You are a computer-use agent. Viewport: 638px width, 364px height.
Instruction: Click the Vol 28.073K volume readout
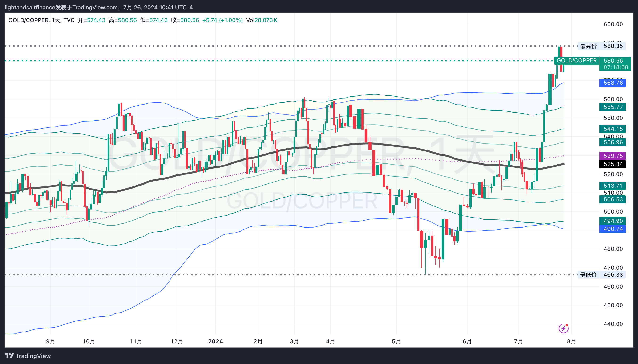[x=262, y=20]
